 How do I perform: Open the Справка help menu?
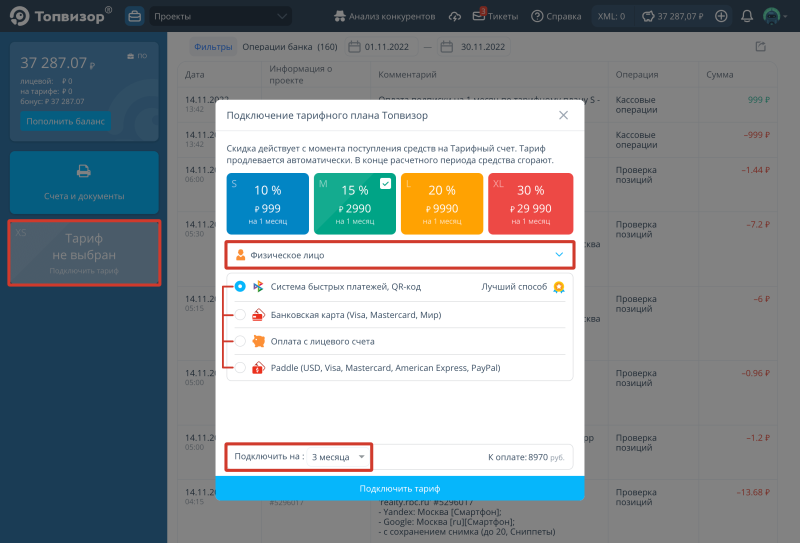click(557, 16)
